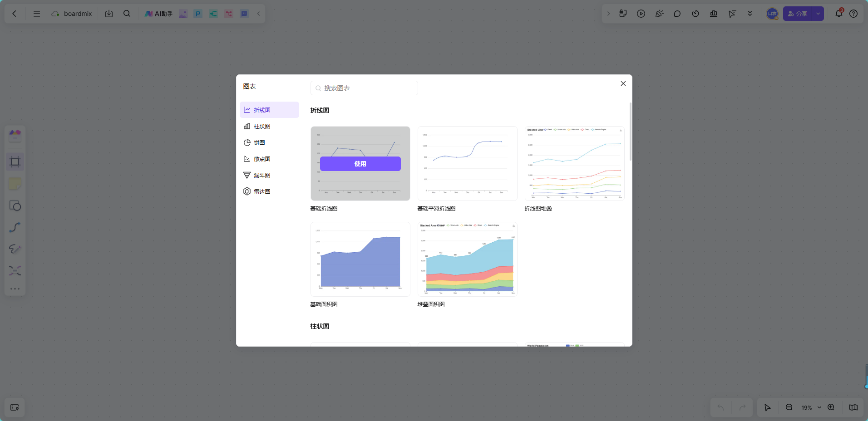Start presentation with the play icon
This screenshot has height=421, width=868.
[641, 14]
